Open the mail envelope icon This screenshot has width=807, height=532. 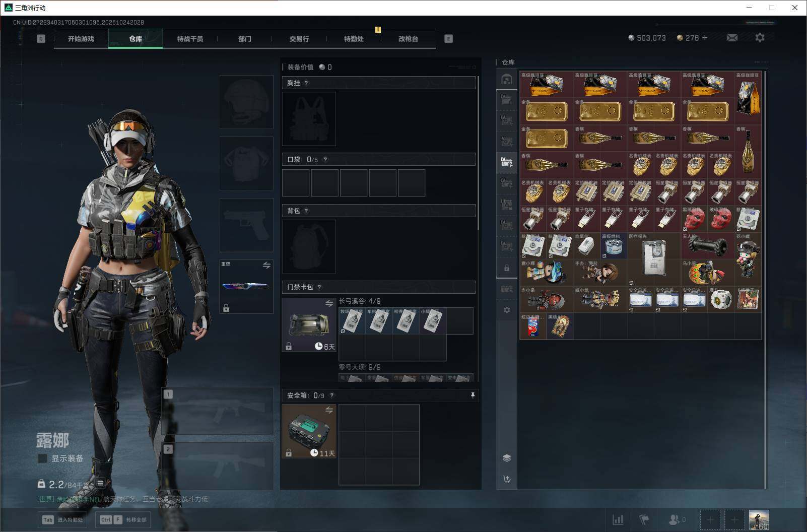(x=732, y=38)
